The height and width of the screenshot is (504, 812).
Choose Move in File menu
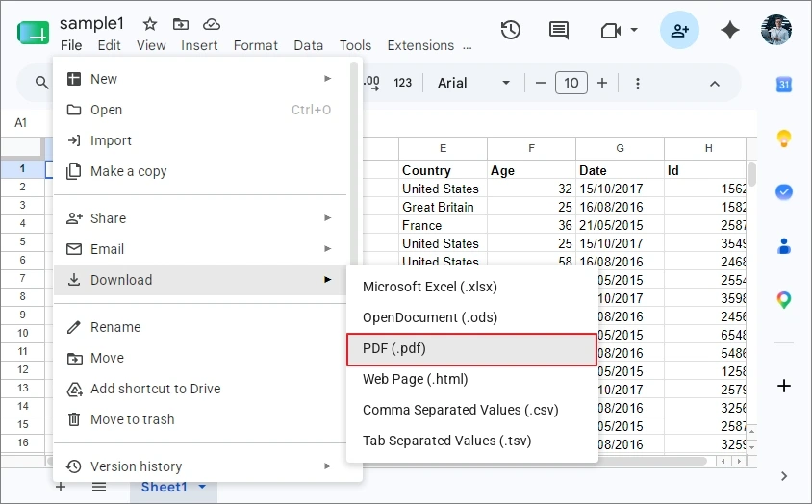coord(200,358)
